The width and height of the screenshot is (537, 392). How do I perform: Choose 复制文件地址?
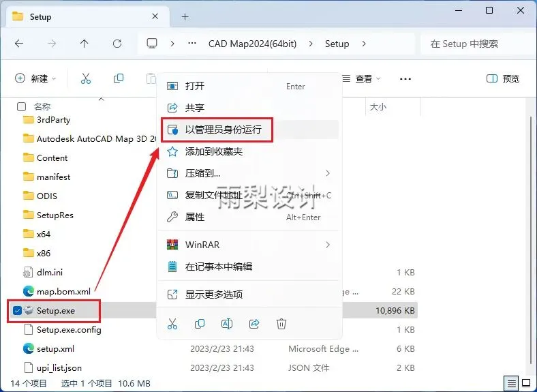click(249, 195)
